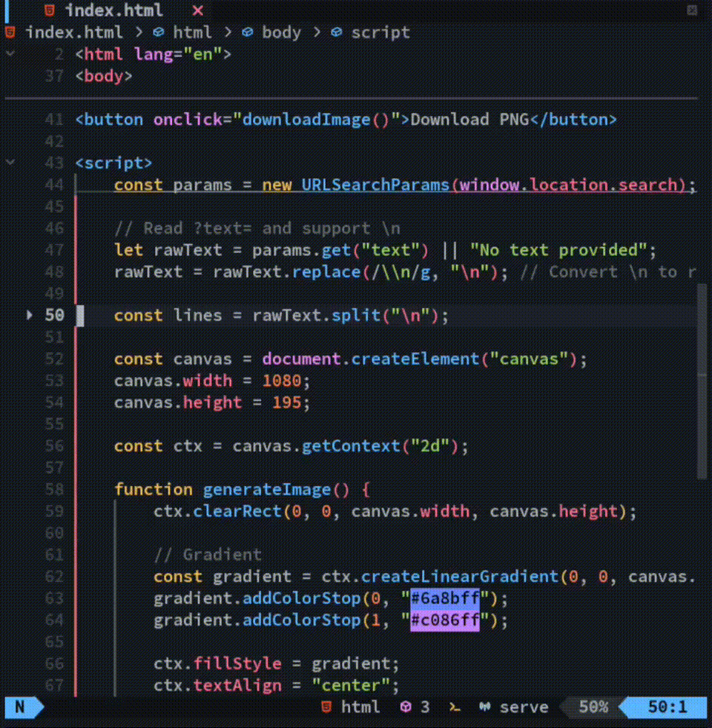Click the N normal mode indicator

(19, 707)
